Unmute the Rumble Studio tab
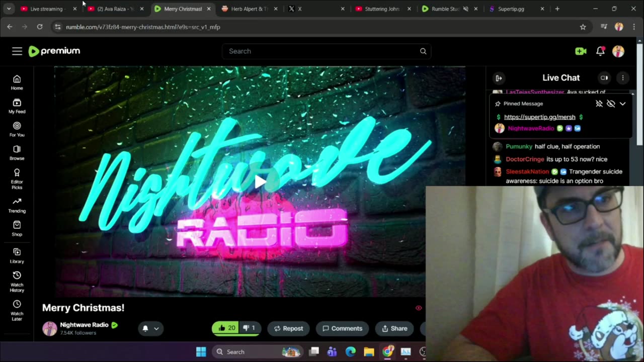This screenshot has width=644, height=362. (x=465, y=9)
